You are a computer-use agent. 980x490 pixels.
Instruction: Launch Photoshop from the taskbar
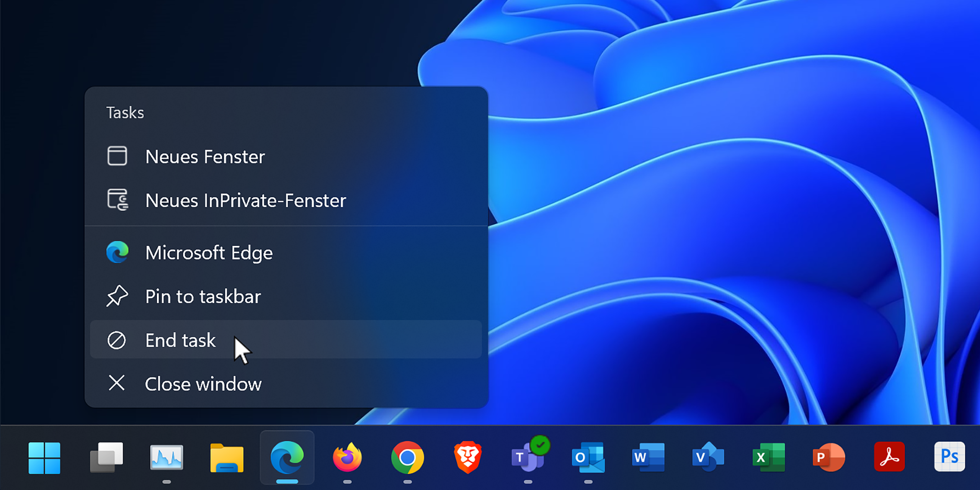949,457
